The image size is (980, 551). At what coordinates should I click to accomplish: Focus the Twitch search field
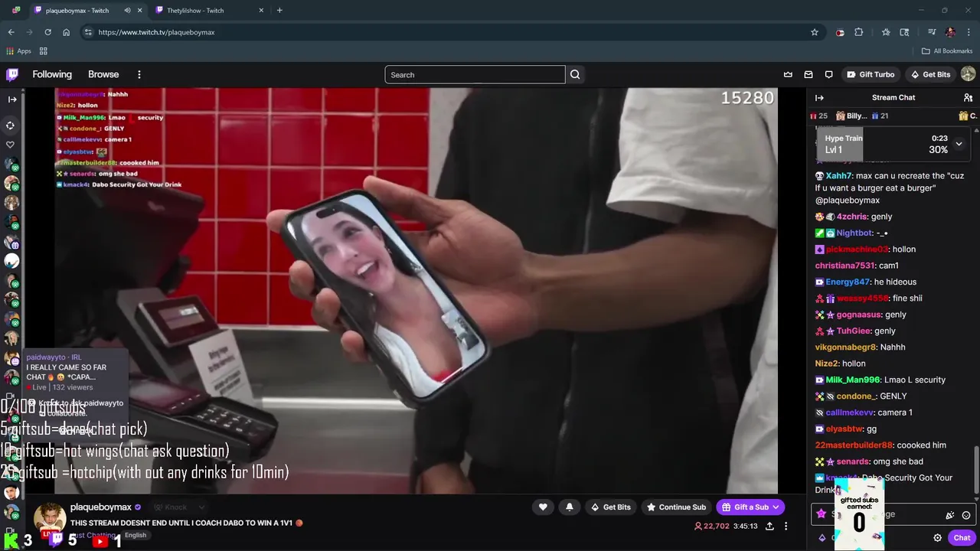pos(475,74)
